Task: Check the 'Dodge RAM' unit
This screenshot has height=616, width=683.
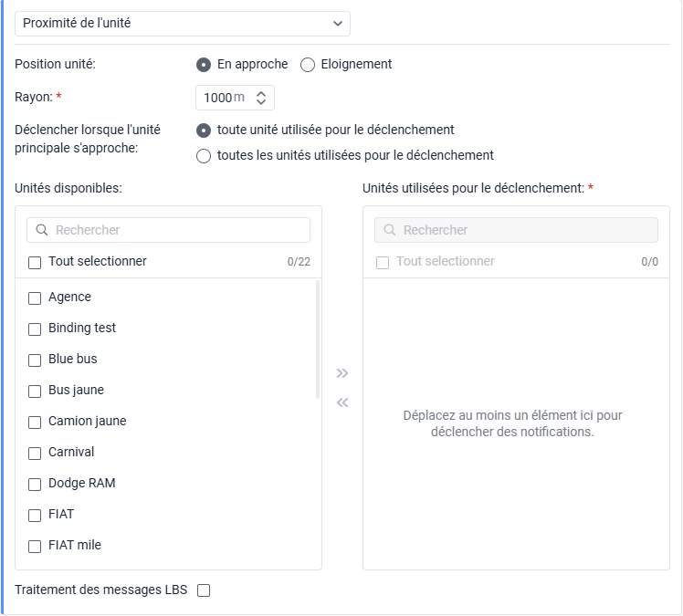Action: pyautogui.click(x=35, y=484)
